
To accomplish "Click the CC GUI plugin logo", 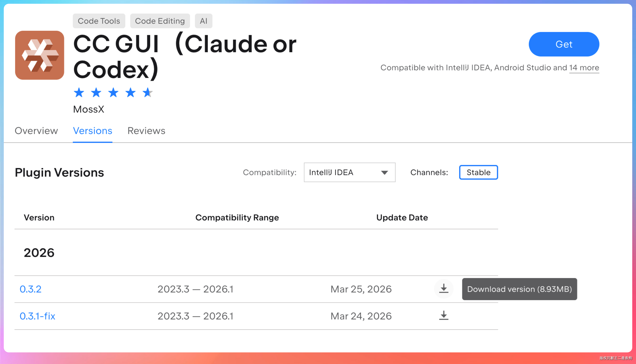I will click(40, 55).
